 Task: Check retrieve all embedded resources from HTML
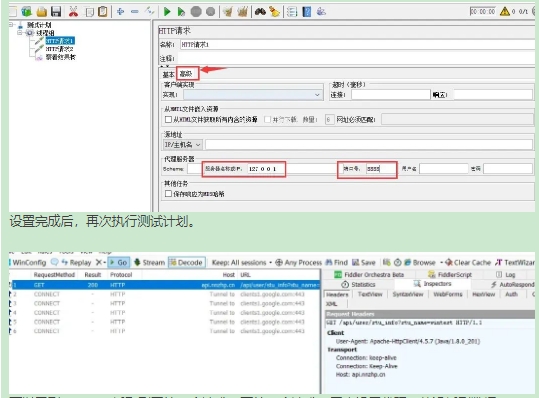pyautogui.click(x=168, y=119)
